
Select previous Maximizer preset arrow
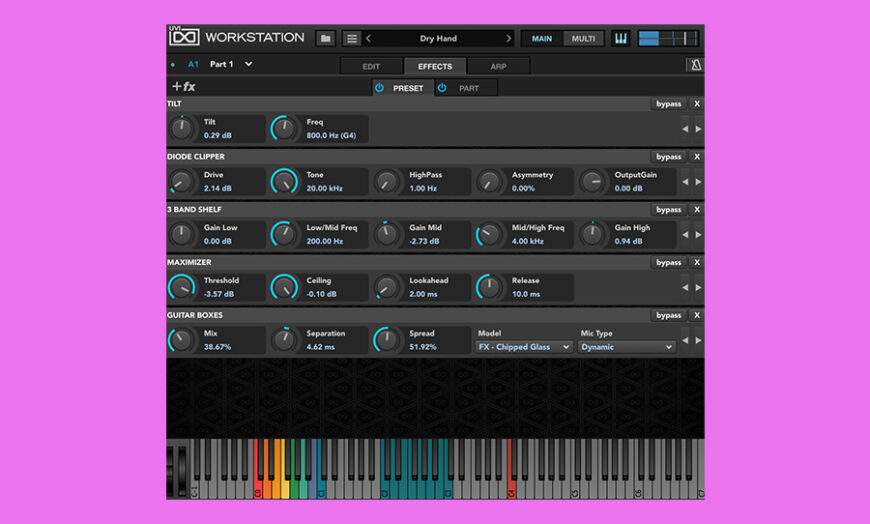[x=685, y=288]
